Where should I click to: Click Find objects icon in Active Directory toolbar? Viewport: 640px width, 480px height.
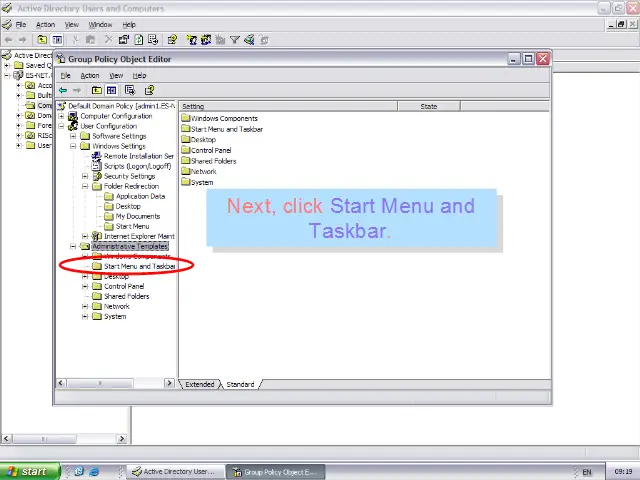[249, 40]
